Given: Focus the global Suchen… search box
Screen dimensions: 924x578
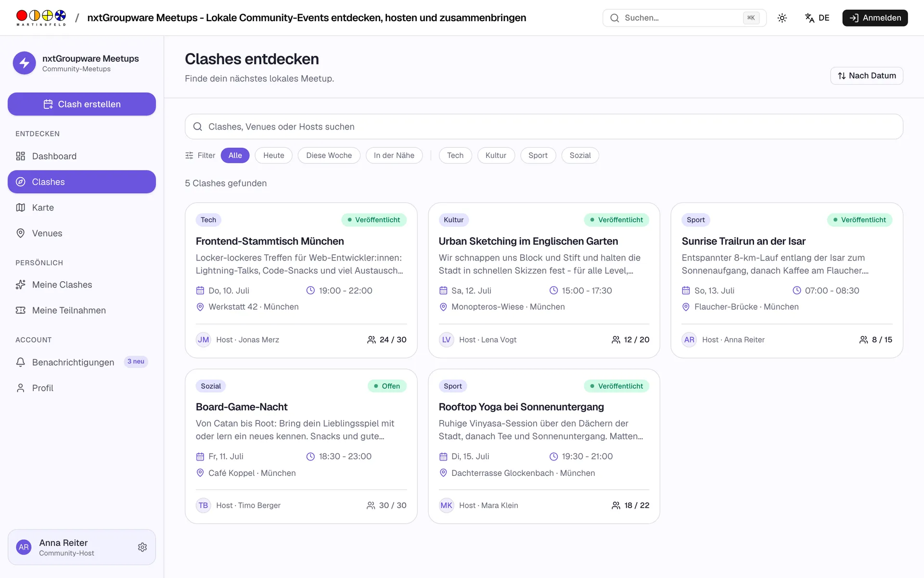Looking at the screenshot, I should point(684,18).
